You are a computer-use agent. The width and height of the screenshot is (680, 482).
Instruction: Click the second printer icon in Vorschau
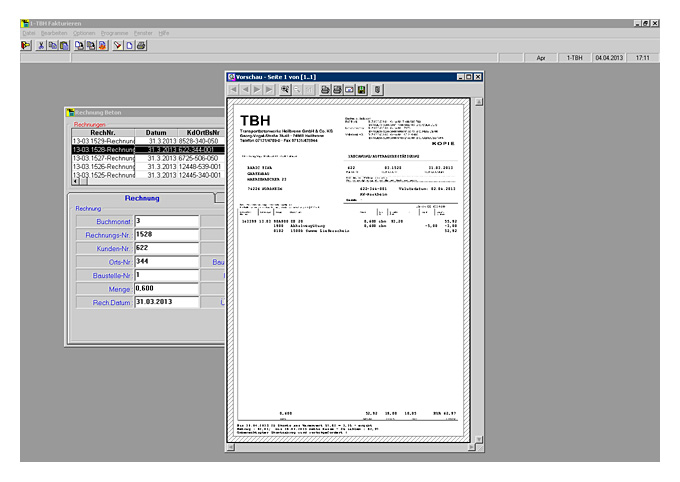(x=337, y=89)
